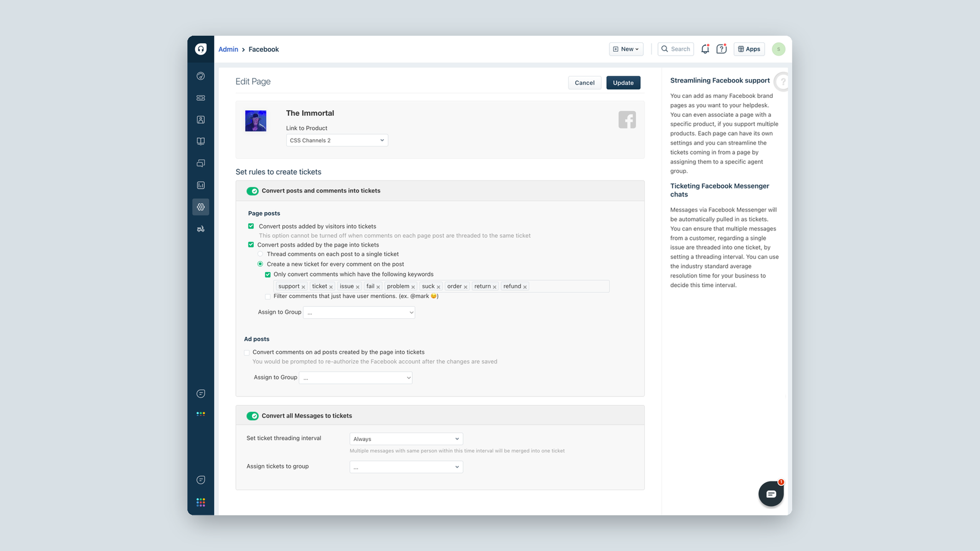This screenshot has height=551, width=980.
Task: Open the Field Service scooter icon in sidebar
Action: click(201, 229)
